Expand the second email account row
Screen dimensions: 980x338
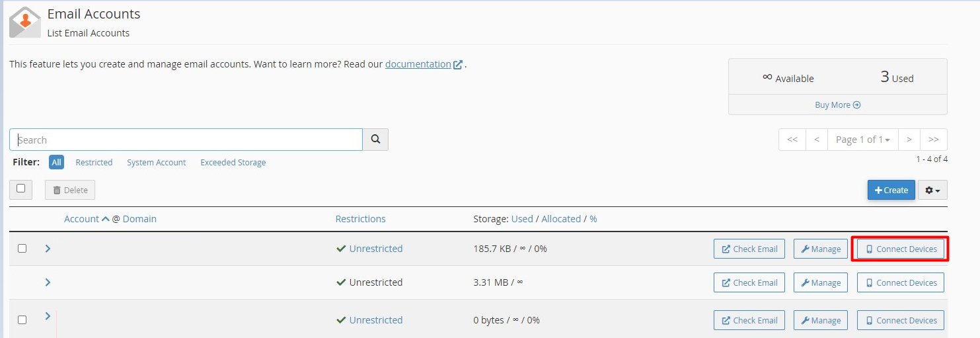tap(48, 282)
